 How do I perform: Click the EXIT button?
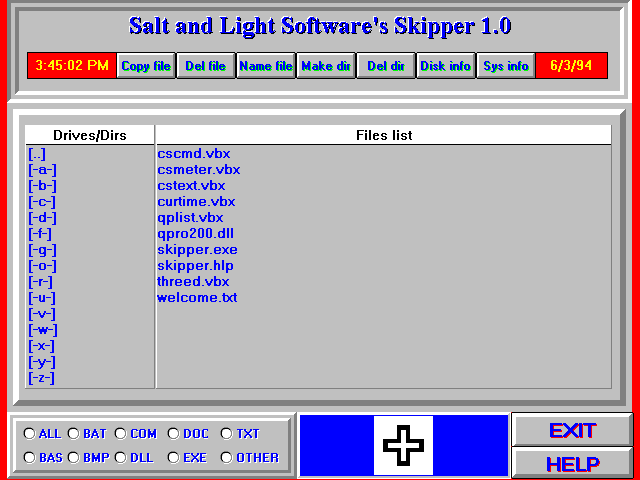pos(572,430)
